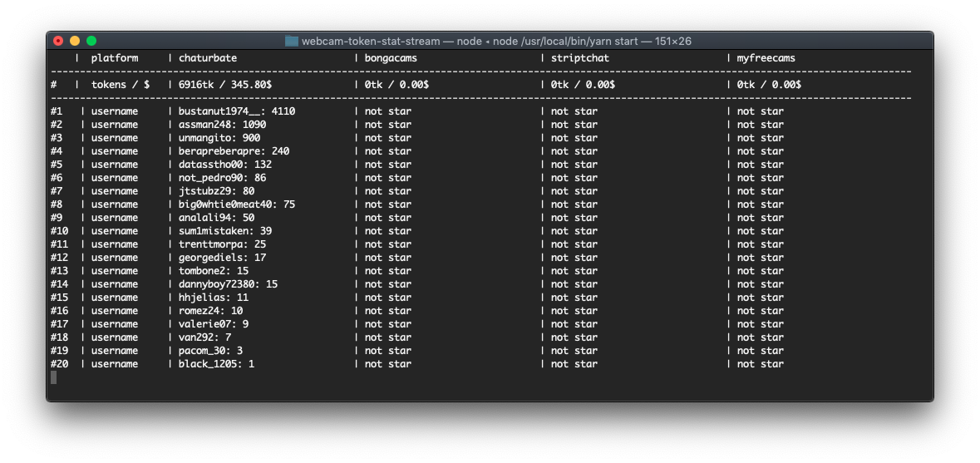
Task: Click the platform header label
Action: click(x=115, y=58)
